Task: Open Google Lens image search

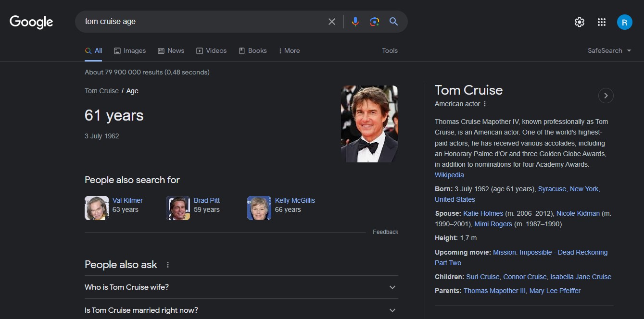Action: [x=375, y=22]
